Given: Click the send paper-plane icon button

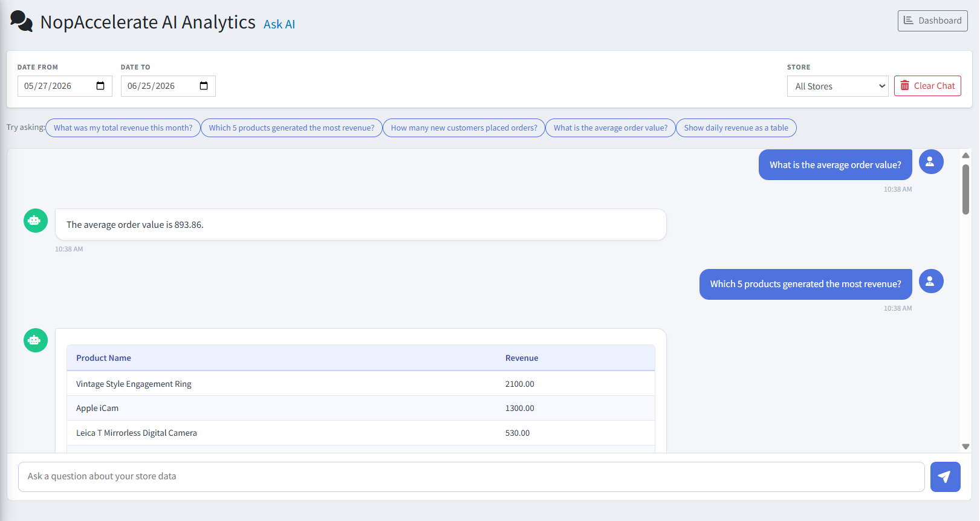Looking at the screenshot, I should (945, 477).
